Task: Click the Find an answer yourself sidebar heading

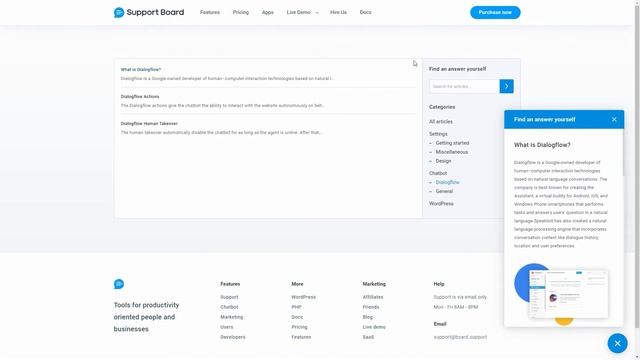Action: [x=458, y=69]
